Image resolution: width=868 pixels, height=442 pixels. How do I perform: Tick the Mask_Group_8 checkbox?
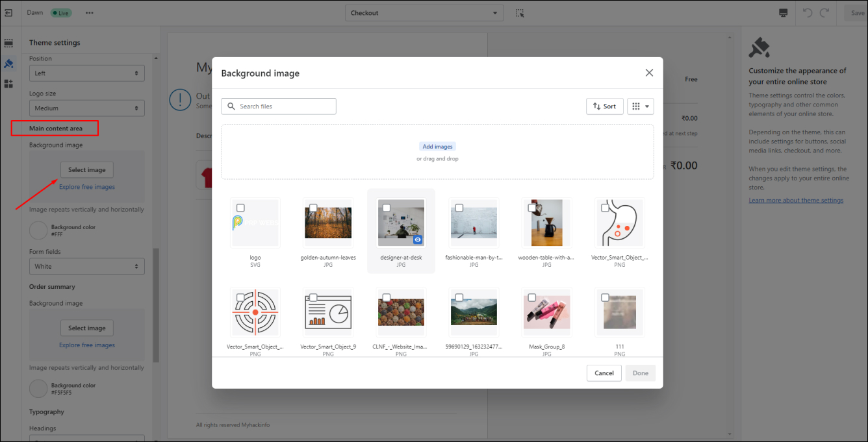532,297
